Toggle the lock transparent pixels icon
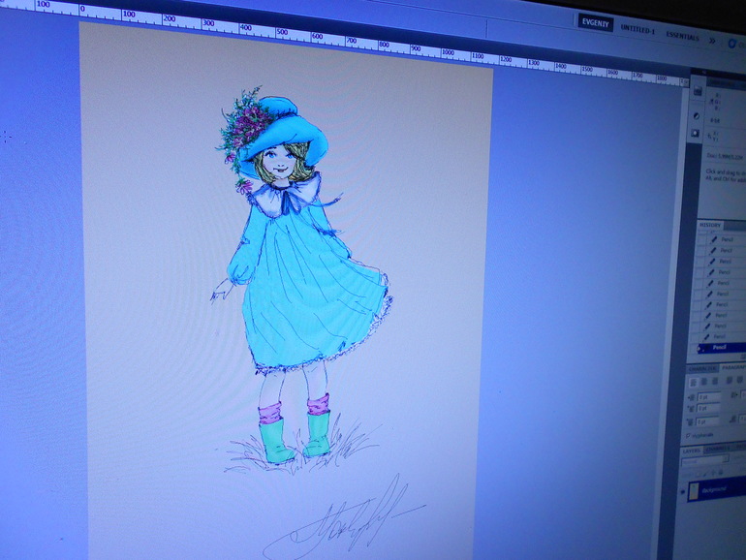The width and height of the screenshot is (746, 560). tap(698, 475)
